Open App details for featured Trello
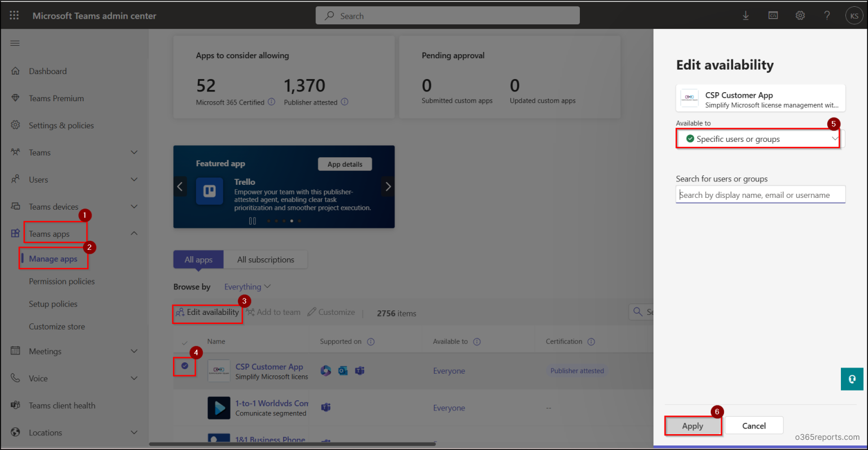This screenshot has height=450, width=868. (x=345, y=164)
